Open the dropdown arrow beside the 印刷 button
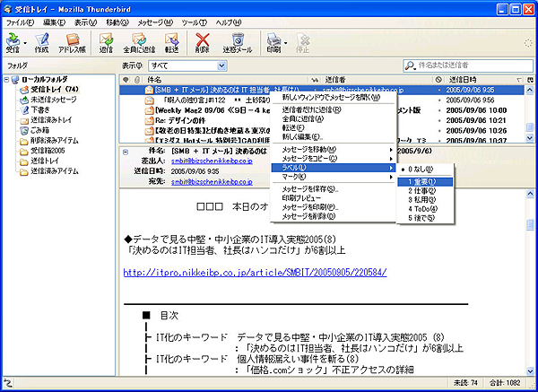Image resolution: width=538 pixels, height=392 pixels. (x=286, y=43)
